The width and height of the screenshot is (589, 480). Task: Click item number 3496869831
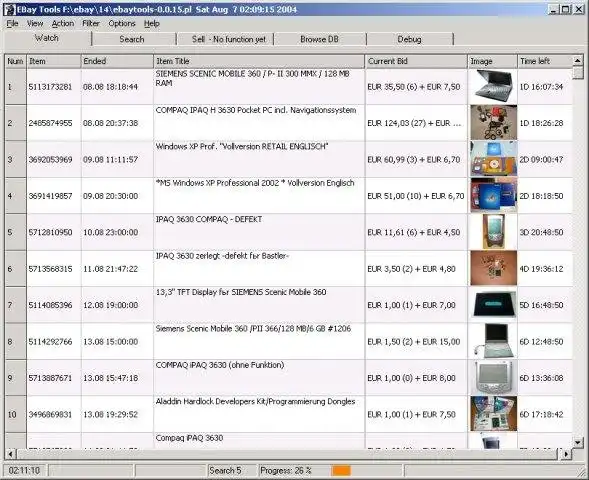pyautogui.click(x=50, y=414)
